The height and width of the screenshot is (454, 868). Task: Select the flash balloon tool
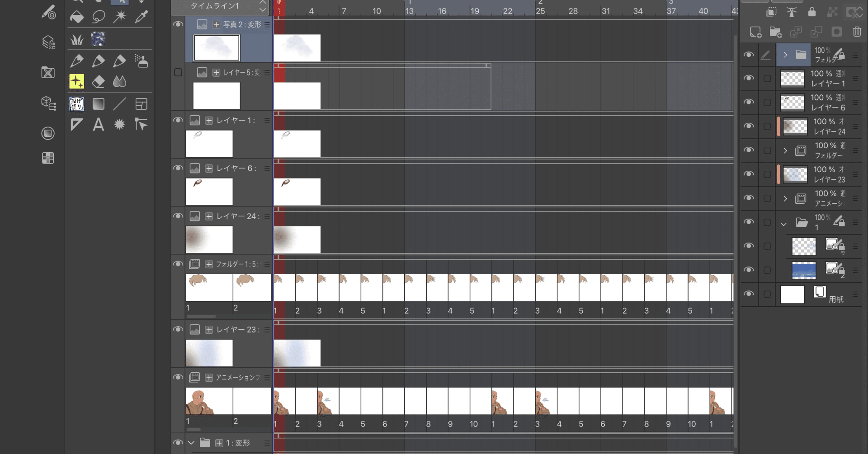pyautogui.click(x=119, y=124)
